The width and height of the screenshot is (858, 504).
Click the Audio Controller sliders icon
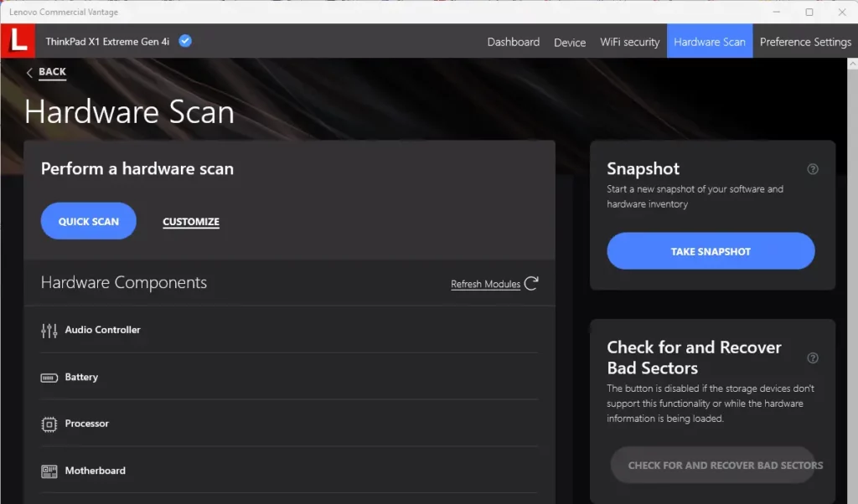coord(49,330)
